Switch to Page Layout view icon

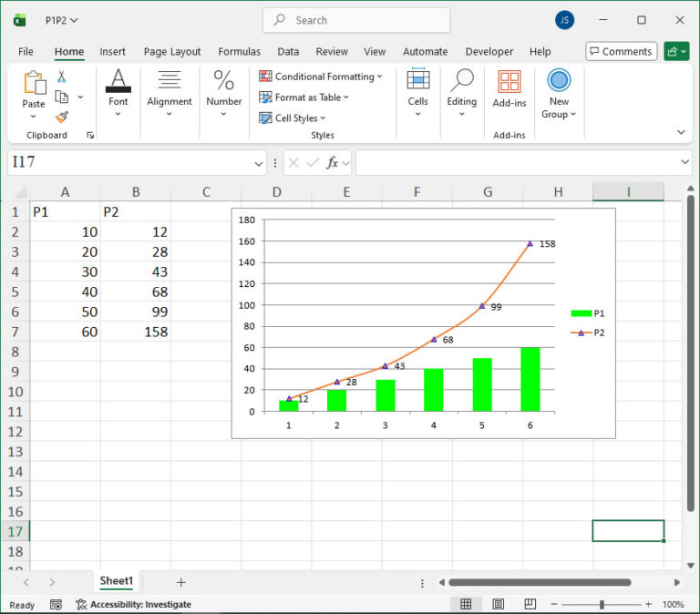(499, 604)
